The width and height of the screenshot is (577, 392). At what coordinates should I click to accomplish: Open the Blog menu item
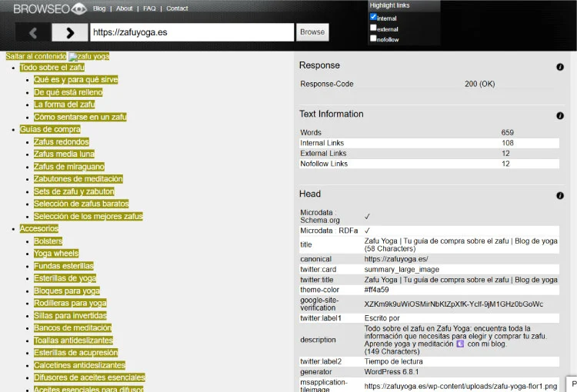tap(99, 8)
